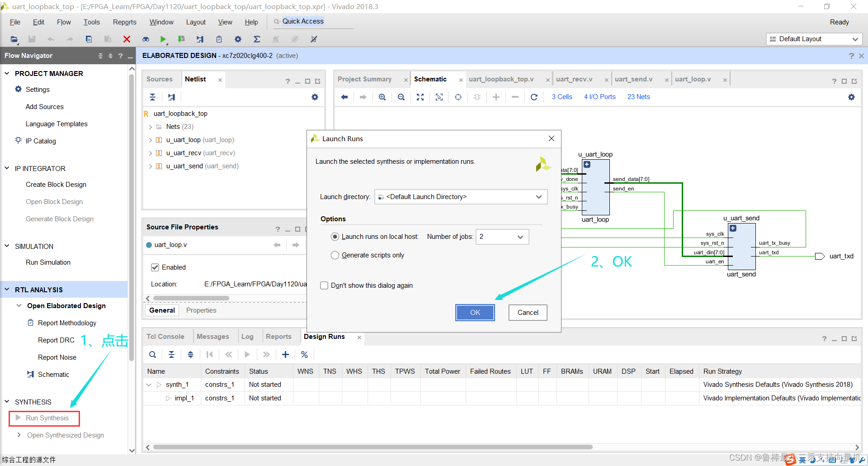Open the Flow menu
The width and height of the screenshot is (868, 466).
click(x=64, y=22)
